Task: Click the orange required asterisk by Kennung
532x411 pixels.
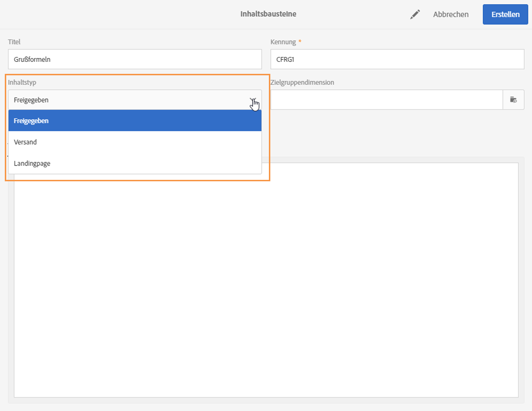Action: [300, 41]
